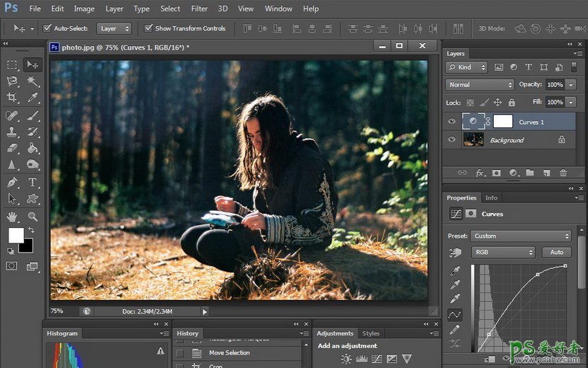Select the Move tool in toolbox
Image resolution: width=588 pixels, height=368 pixels.
click(x=33, y=65)
